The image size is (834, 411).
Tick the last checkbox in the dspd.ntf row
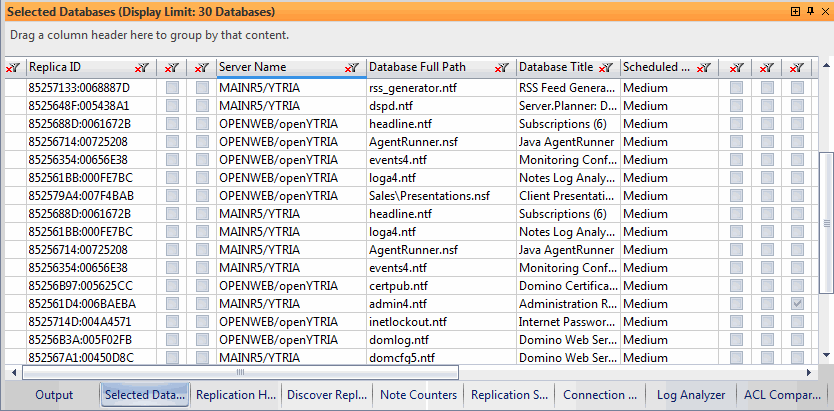point(797,105)
